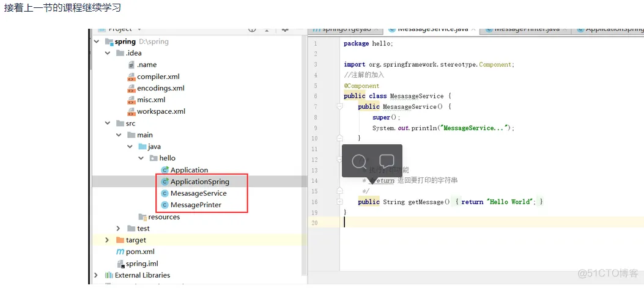Click the System.out.println statement line
The width and height of the screenshot is (644, 288).
tap(443, 128)
